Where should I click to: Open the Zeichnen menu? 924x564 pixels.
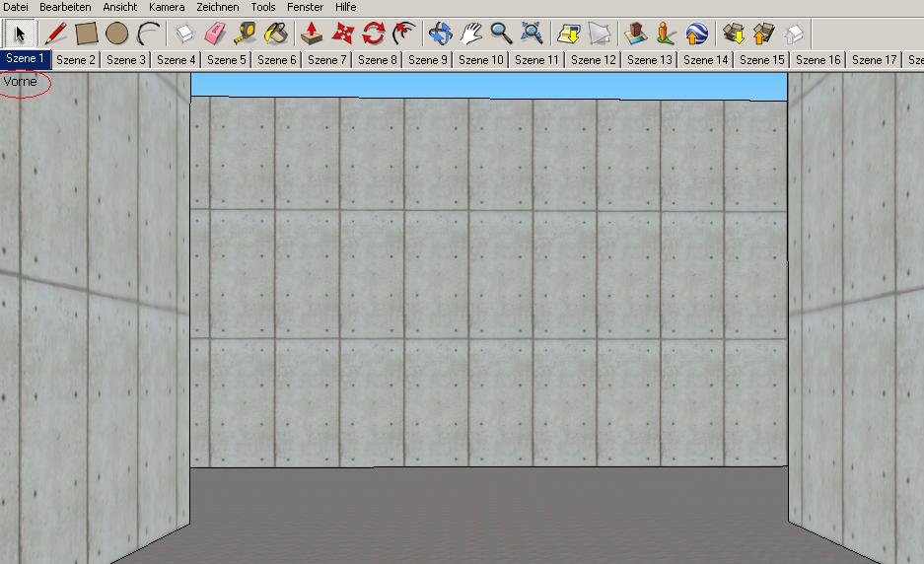217,7
